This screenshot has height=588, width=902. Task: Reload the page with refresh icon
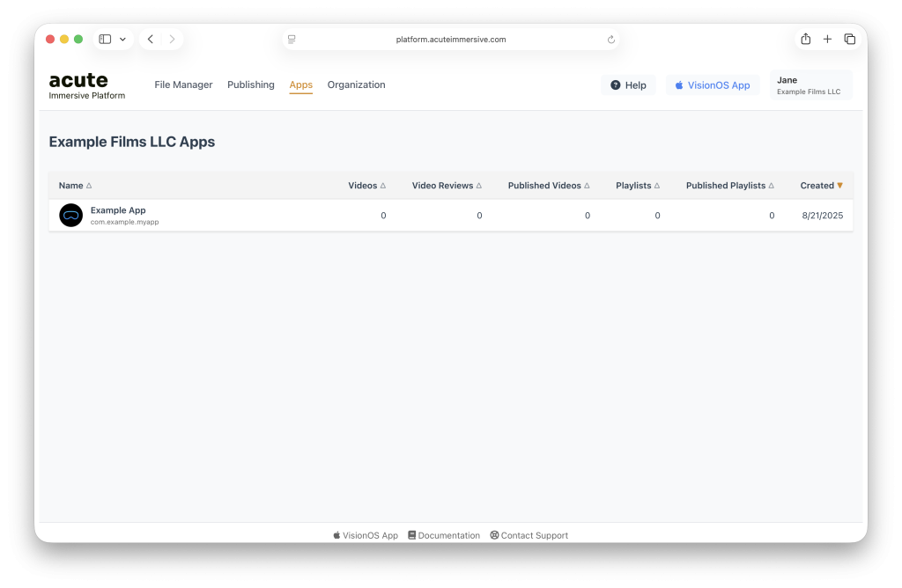point(611,40)
